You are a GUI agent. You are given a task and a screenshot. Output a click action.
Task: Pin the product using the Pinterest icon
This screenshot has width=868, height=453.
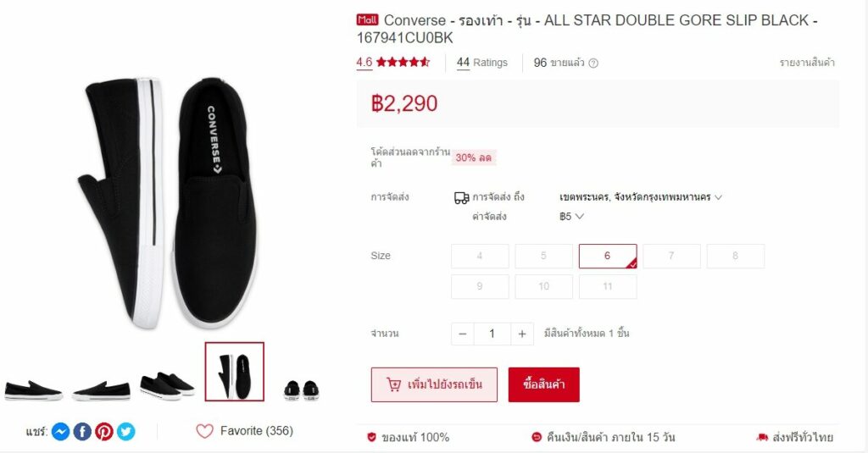tap(103, 432)
